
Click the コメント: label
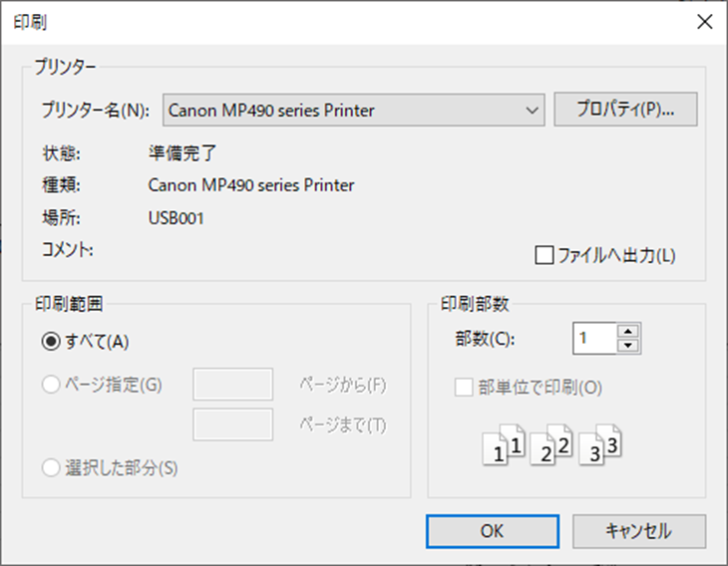coord(68,250)
